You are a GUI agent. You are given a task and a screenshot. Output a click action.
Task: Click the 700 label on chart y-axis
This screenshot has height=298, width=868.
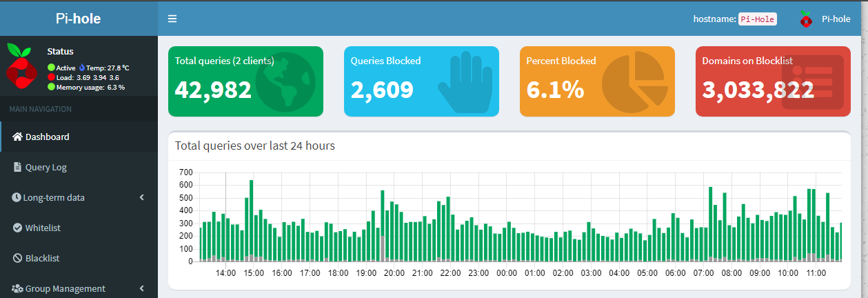point(186,172)
